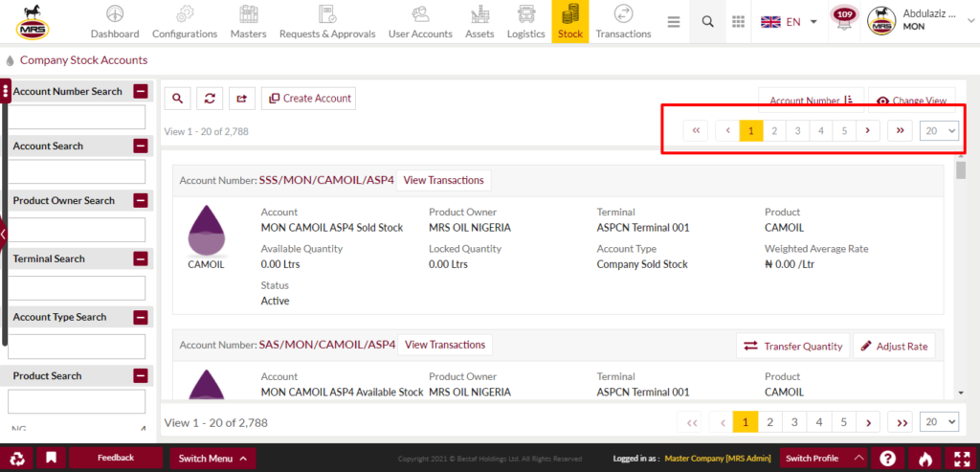Open the User Accounts module
The height and width of the screenshot is (472, 980).
tap(420, 22)
